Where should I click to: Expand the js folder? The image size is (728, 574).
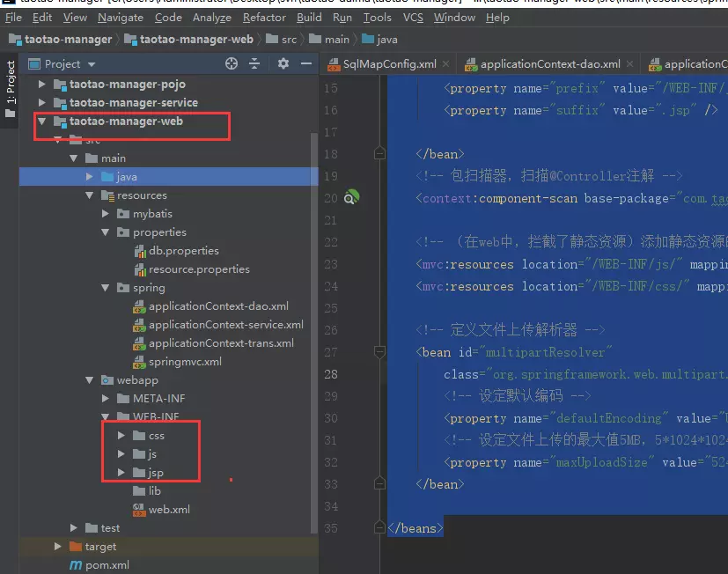(121, 454)
